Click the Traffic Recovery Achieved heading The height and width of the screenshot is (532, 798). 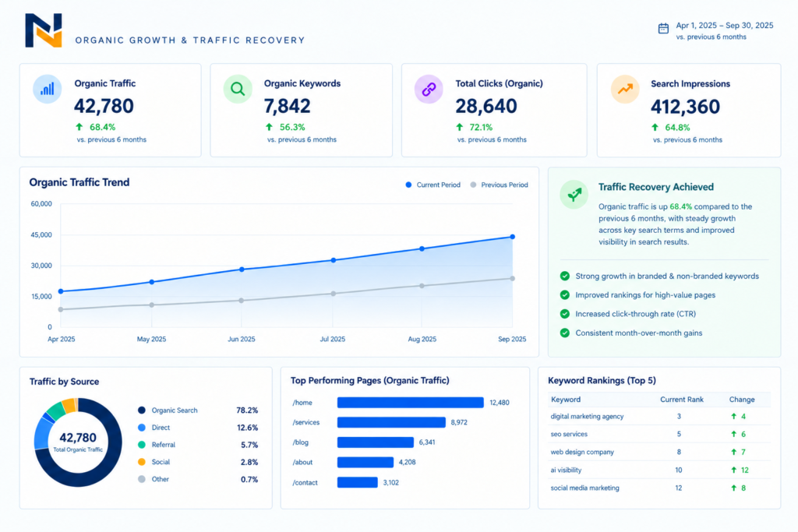[656, 187]
